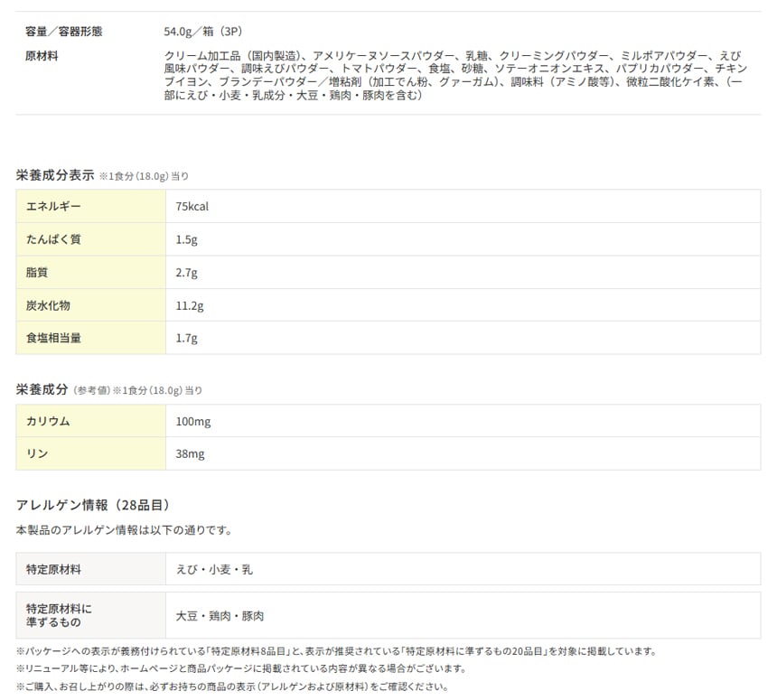The height and width of the screenshot is (700, 777).
Task: Select the えび・小麦・乳 allergen text
Action: (214, 570)
